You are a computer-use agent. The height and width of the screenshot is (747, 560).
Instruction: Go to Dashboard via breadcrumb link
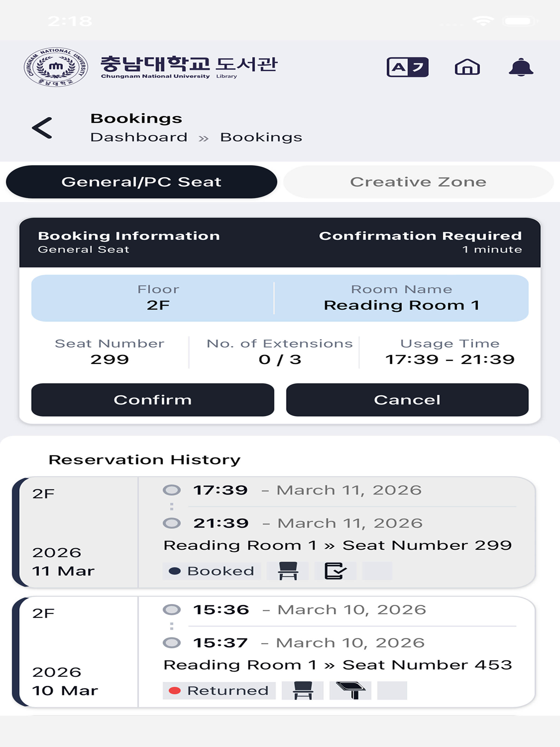[x=139, y=137]
